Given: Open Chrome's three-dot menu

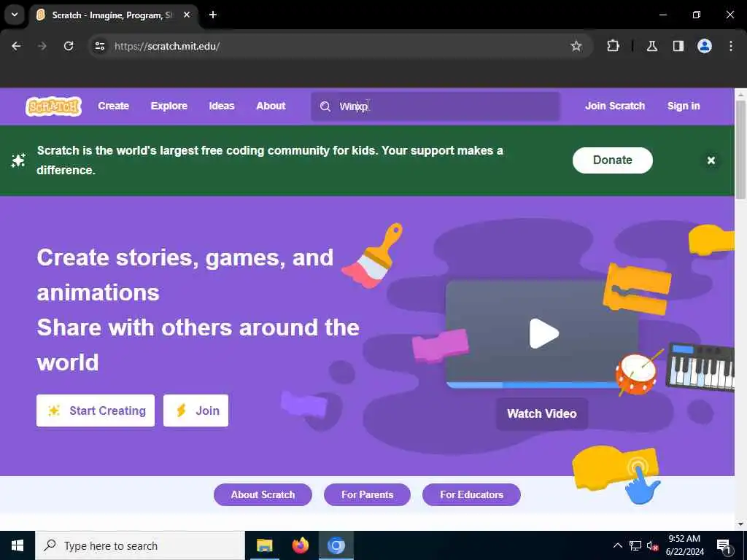Looking at the screenshot, I should coord(731,46).
